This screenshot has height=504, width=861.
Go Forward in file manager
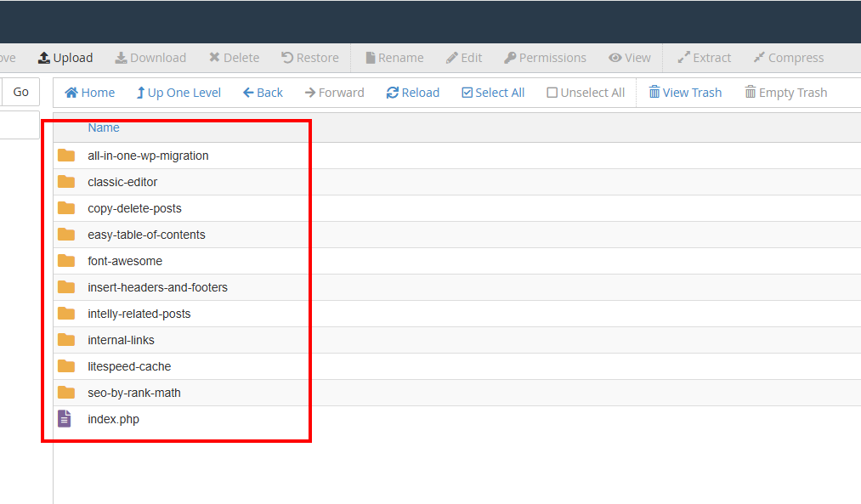(334, 93)
